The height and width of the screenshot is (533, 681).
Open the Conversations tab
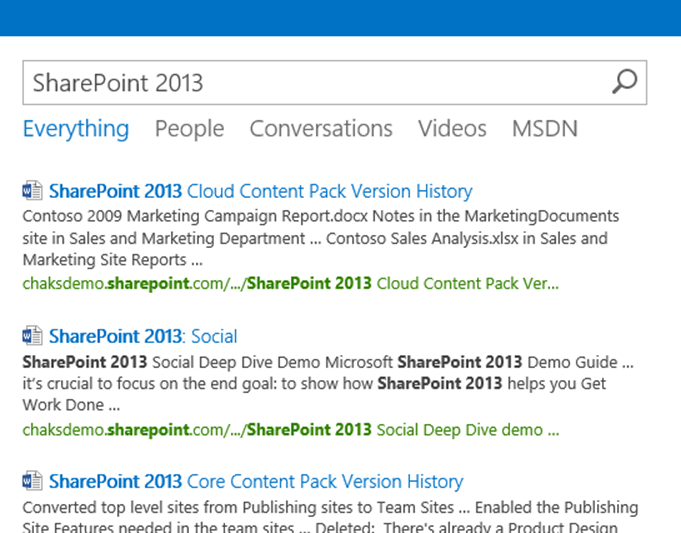(x=321, y=129)
